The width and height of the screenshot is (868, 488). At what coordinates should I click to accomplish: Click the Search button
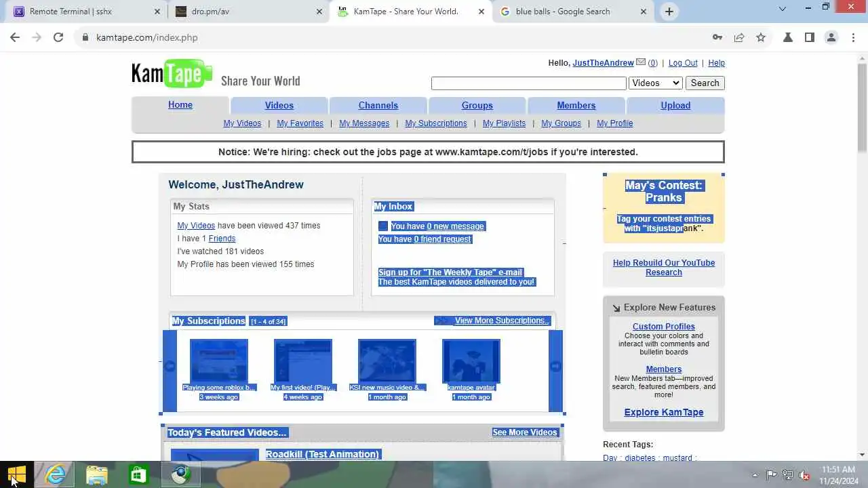tap(705, 83)
